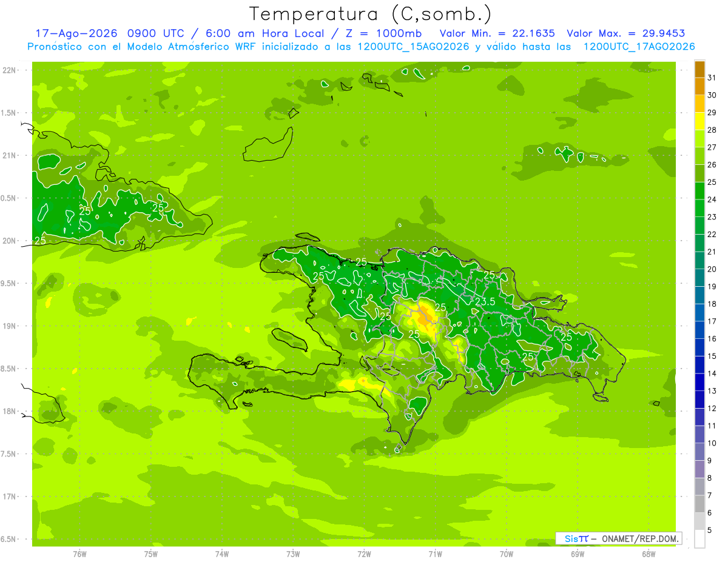728x562 pixels.
Task: Click the '74W' longitude axis label
Action: [222, 554]
